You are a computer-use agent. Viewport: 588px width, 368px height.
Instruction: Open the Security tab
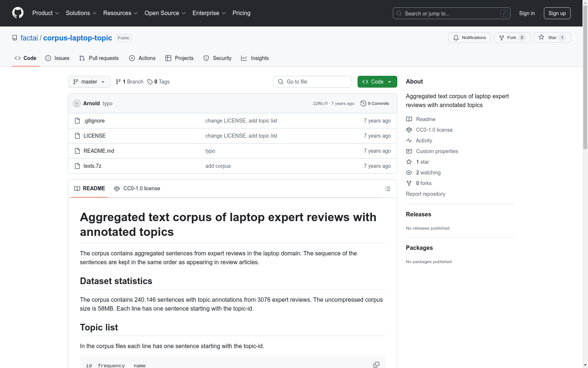point(218,58)
